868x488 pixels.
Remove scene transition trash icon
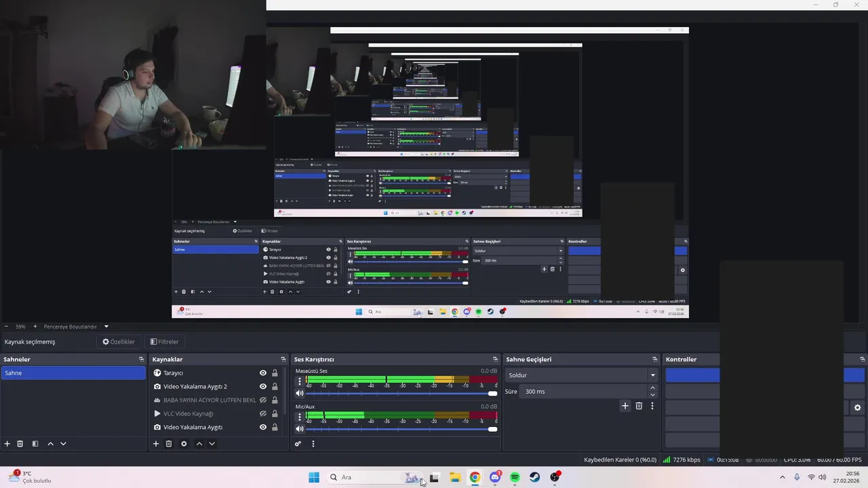639,406
